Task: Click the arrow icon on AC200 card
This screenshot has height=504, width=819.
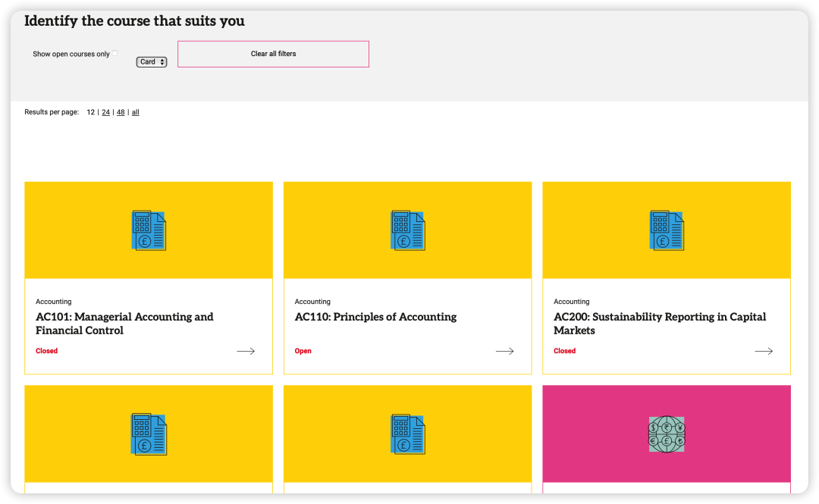Action: click(x=764, y=352)
